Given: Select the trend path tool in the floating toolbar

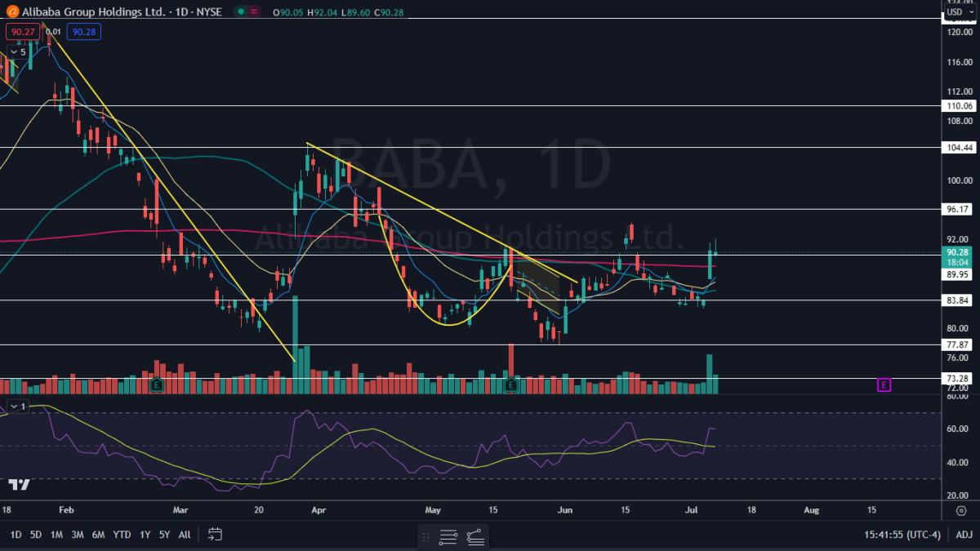Looking at the screenshot, I should [x=475, y=537].
